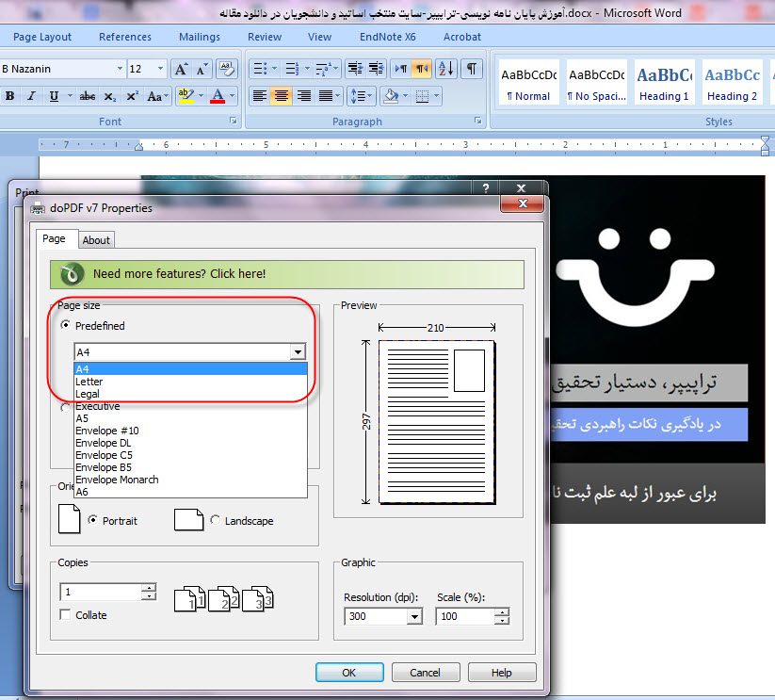Select the Landscape orientation option

tap(216, 520)
